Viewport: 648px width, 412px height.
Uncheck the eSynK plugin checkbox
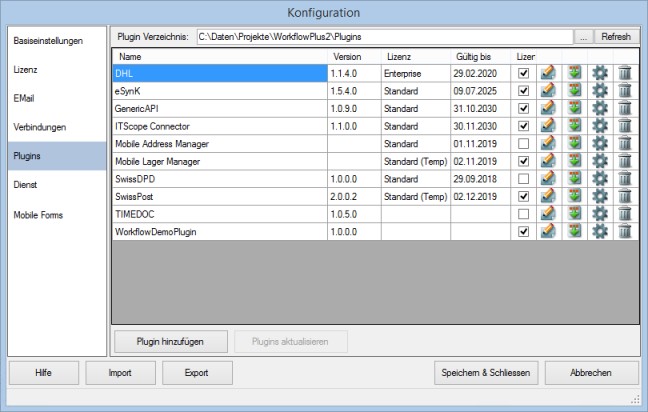pyautogui.click(x=524, y=90)
